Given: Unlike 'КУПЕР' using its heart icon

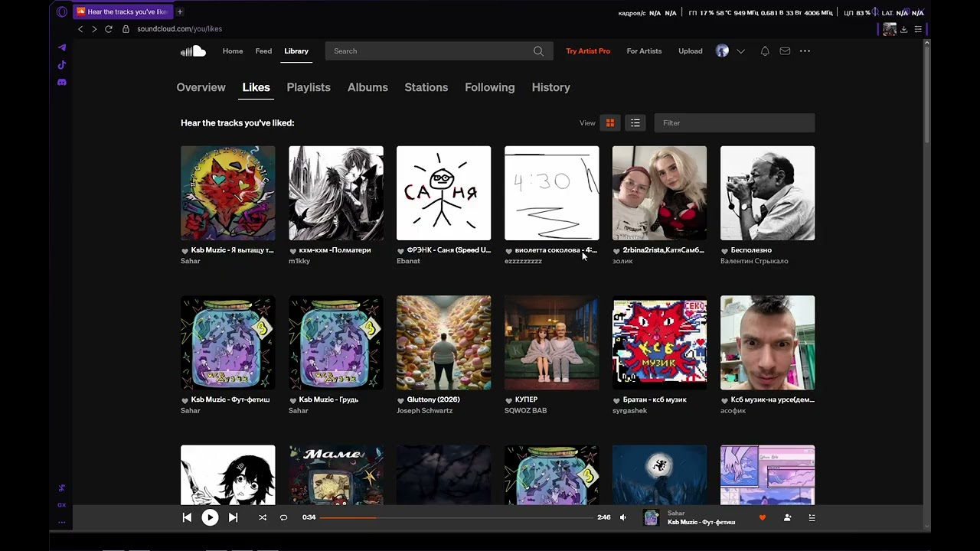Looking at the screenshot, I should pos(509,400).
